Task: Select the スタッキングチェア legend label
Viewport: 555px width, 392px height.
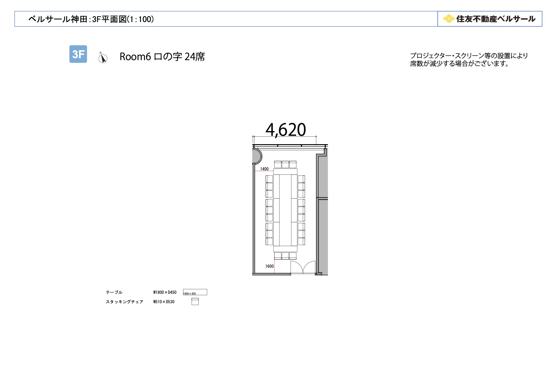Action: pos(124,302)
